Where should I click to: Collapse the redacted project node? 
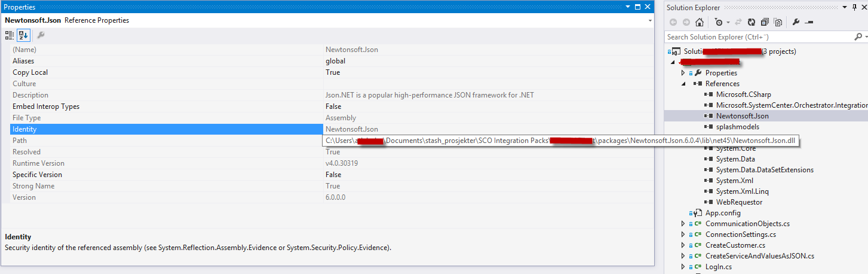click(674, 62)
